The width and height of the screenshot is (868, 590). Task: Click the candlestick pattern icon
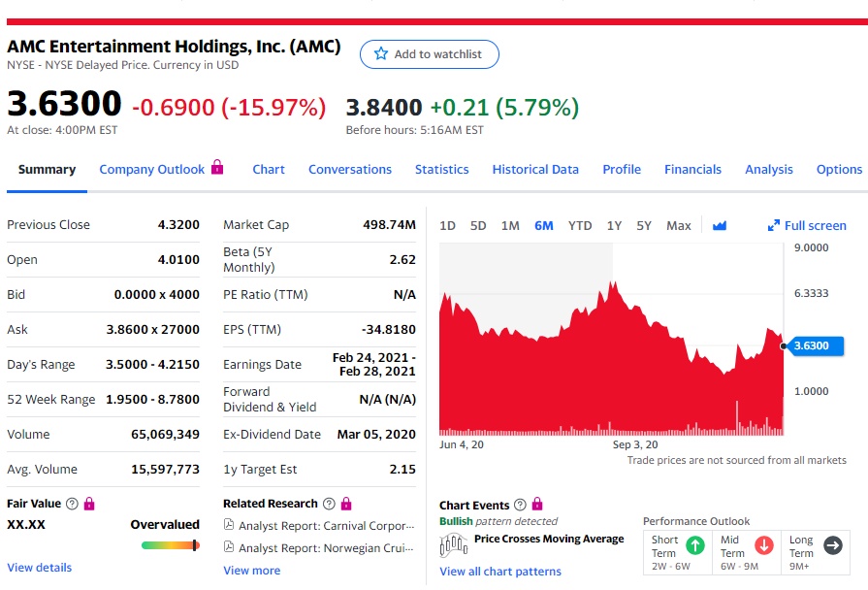[x=453, y=544]
